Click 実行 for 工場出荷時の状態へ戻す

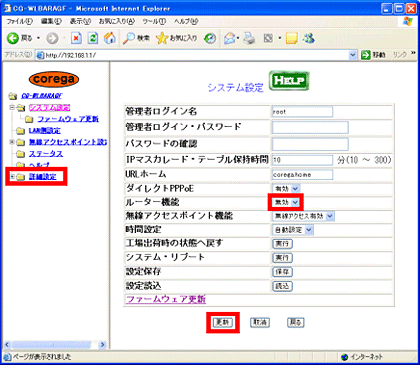point(282,244)
